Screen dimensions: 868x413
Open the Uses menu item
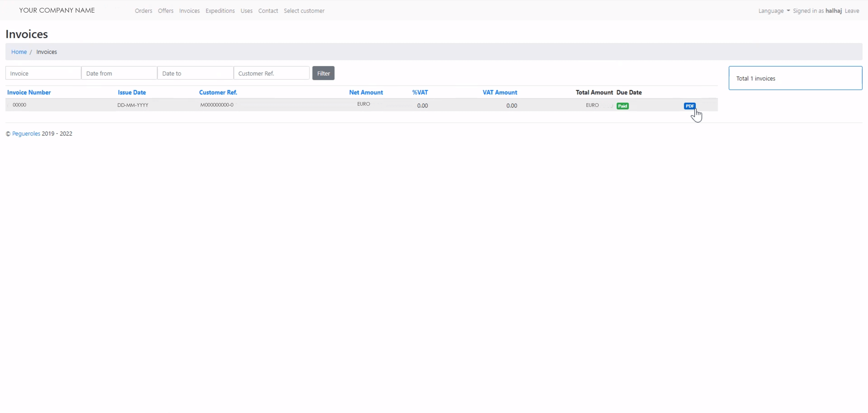pos(246,11)
